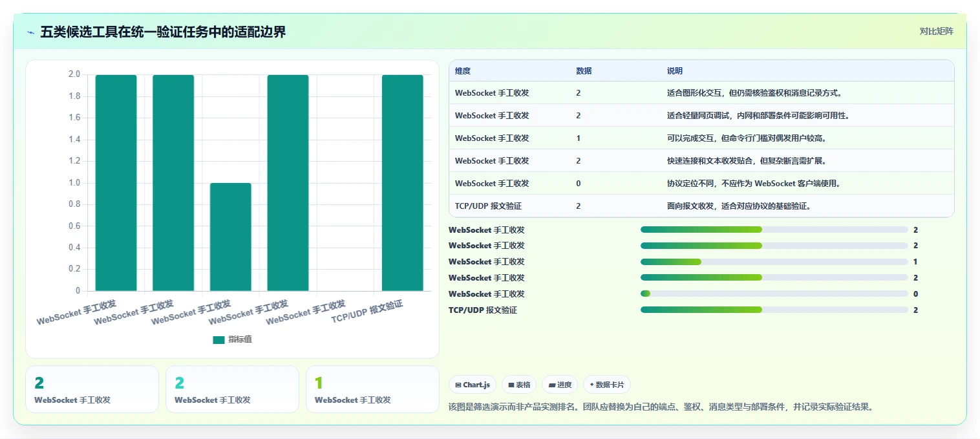Click the stat card showing green value 1

pos(372,389)
